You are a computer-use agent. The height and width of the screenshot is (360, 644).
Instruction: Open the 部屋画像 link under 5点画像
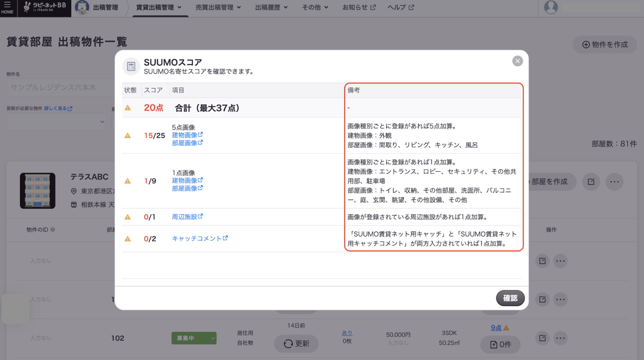187,143
